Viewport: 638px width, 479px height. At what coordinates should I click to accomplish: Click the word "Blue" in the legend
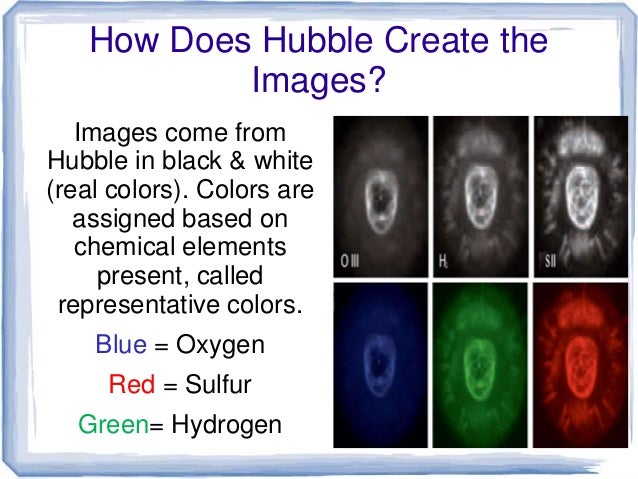[x=121, y=344]
